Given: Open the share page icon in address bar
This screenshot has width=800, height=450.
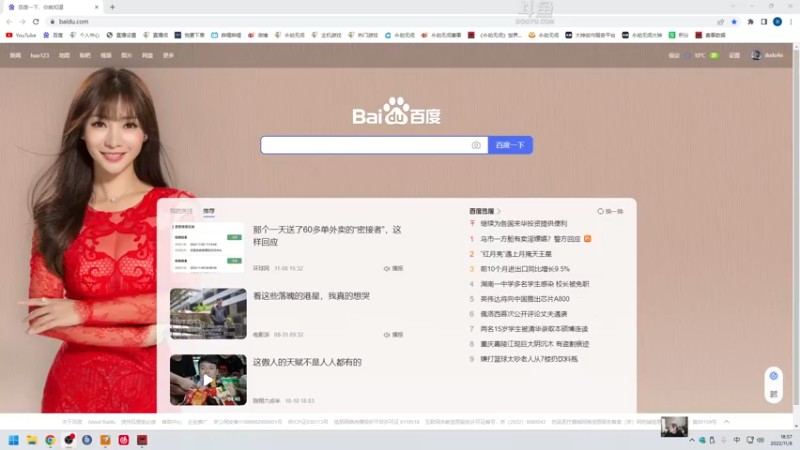Looking at the screenshot, I should point(720,21).
